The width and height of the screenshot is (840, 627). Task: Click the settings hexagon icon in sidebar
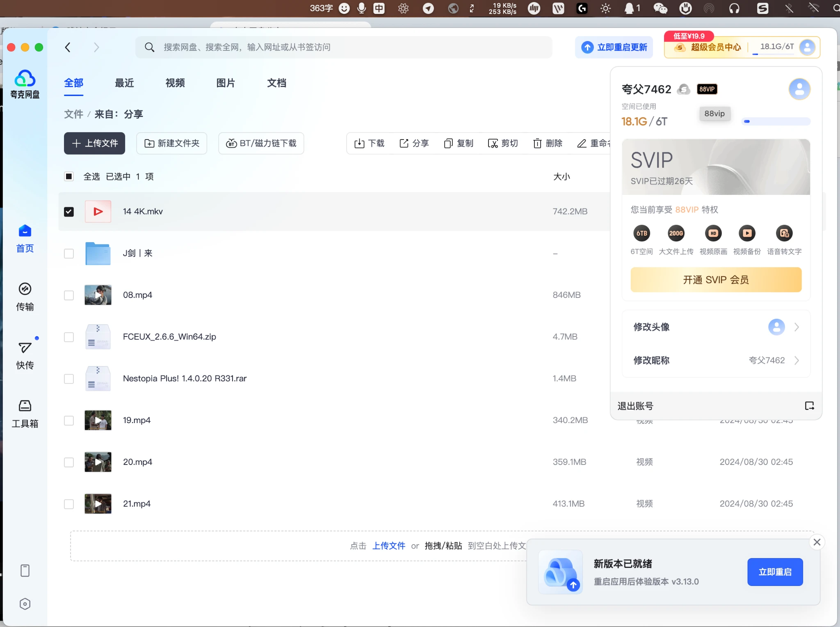(25, 604)
